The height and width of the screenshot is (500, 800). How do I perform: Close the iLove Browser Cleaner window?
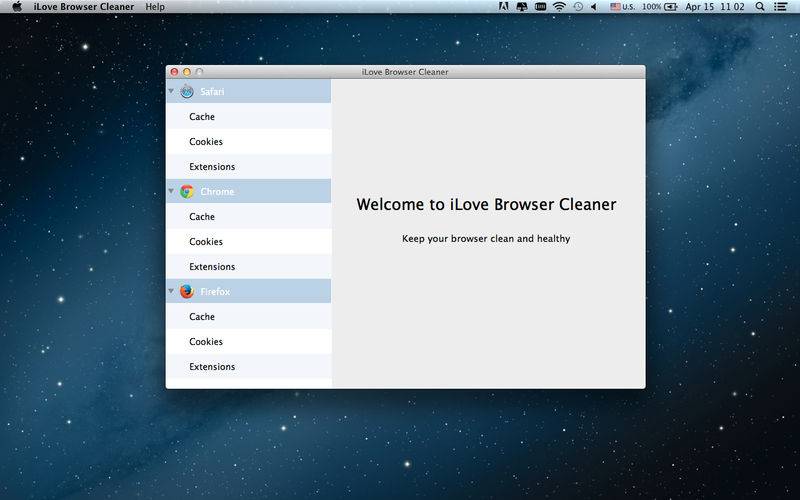click(x=174, y=72)
